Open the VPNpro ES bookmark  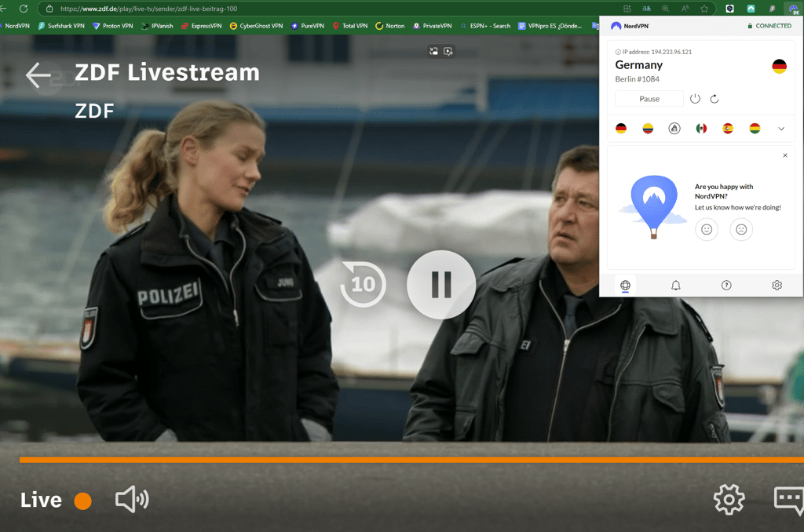(550, 26)
